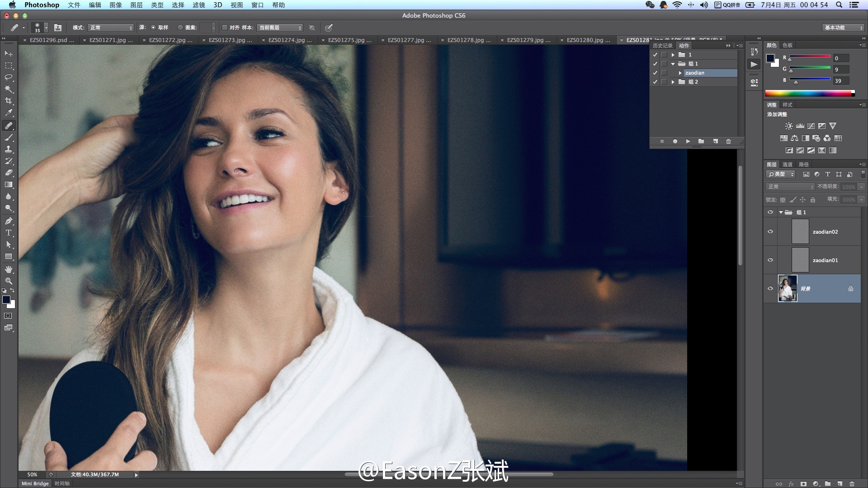Select the Clone Stamp tool
Screen dimensions: 868x488
point(9,149)
